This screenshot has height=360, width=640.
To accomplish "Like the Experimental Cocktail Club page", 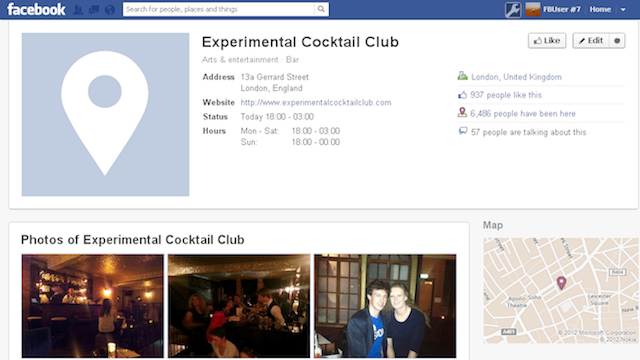I will coord(547,40).
